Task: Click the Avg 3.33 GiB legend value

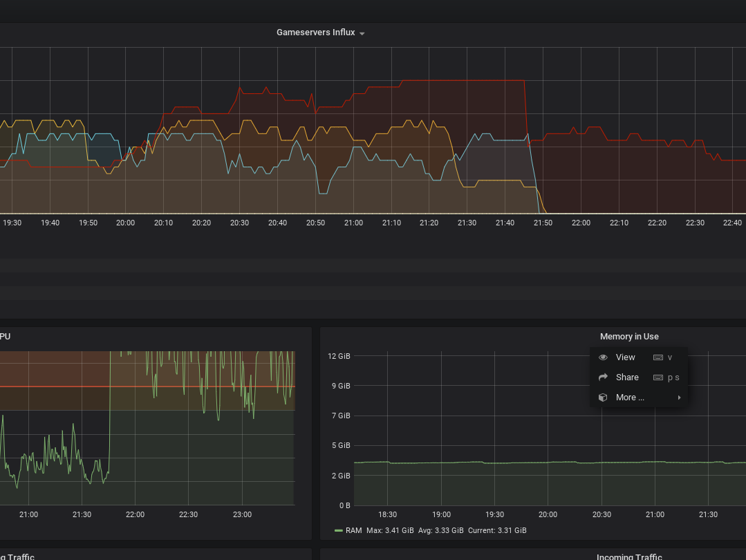Action: coord(440,530)
